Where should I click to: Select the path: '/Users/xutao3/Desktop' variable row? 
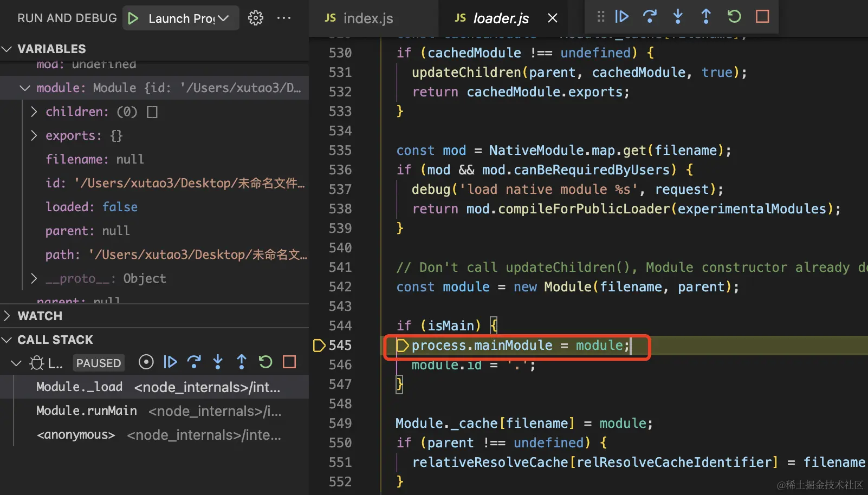154,255
